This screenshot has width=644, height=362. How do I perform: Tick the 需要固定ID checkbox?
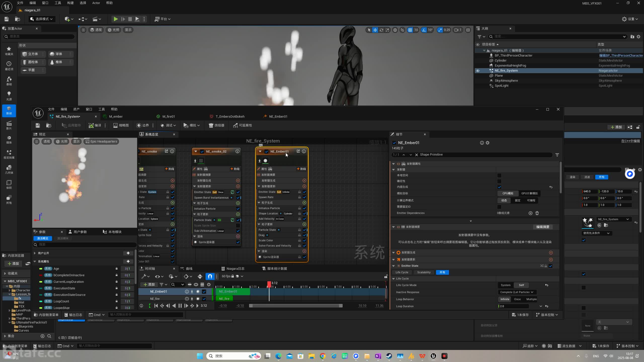point(499,207)
